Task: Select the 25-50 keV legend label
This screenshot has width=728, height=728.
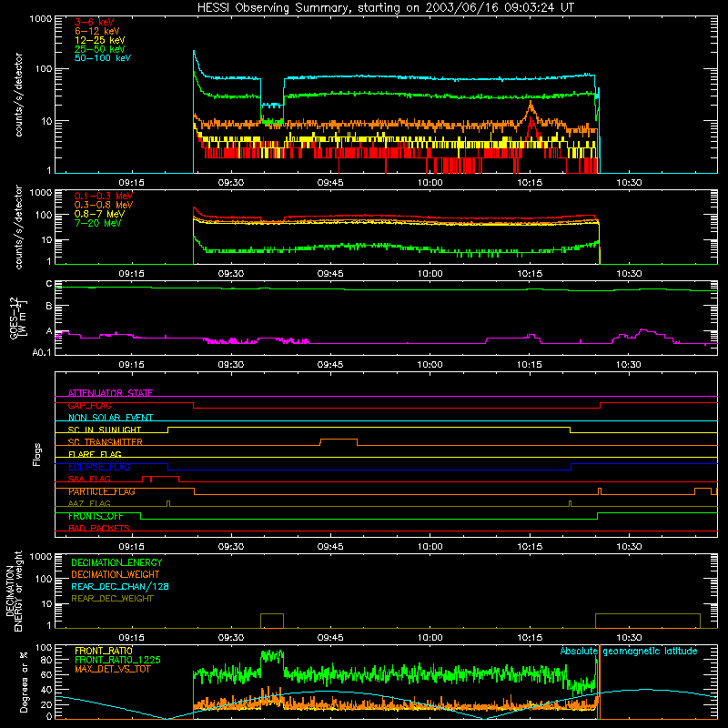Action: point(100,49)
